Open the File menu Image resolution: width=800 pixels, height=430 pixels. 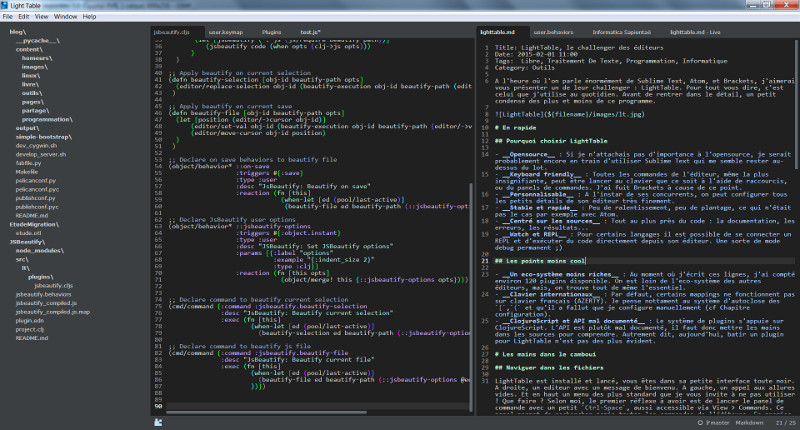click(9, 17)
